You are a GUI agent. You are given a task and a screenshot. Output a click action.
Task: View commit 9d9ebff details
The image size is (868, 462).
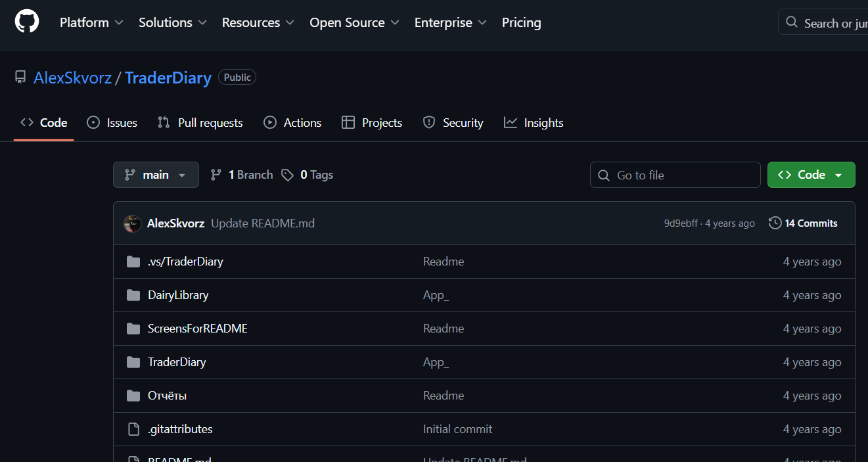[681, 223]
